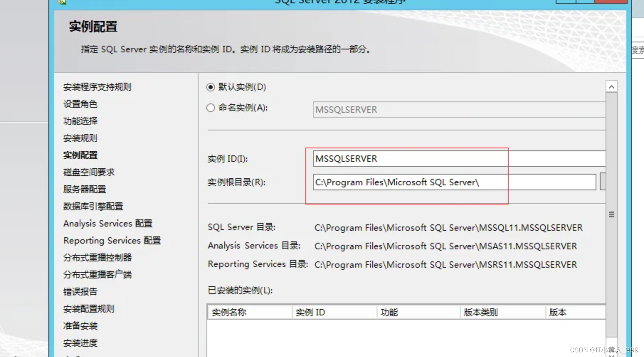Select 设置角色 in the left pane
Screen dimensions: 644x357
click(x=80, y=104)
